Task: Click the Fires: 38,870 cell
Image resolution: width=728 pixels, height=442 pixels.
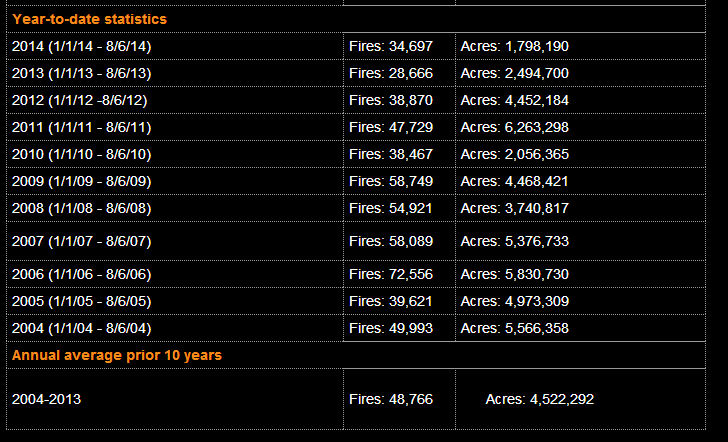Action: [391, 100]
